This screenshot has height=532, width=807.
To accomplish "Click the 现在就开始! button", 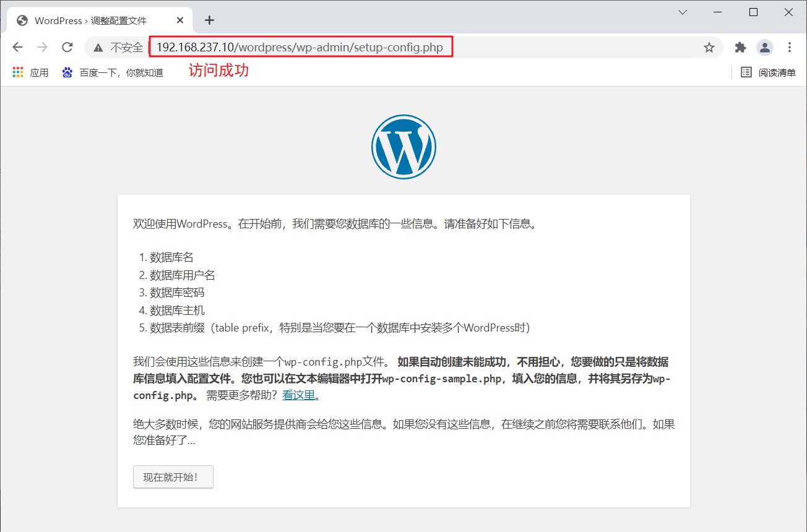I will 173,477.
